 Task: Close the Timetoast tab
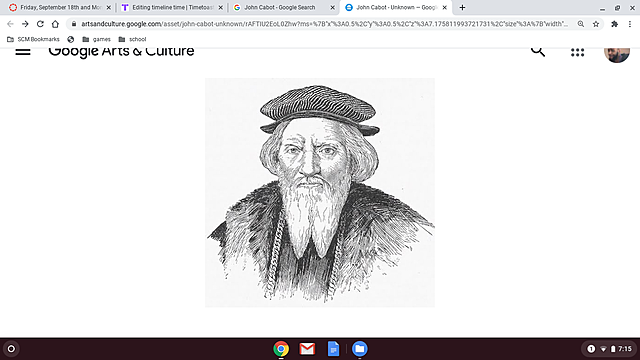point(220,7)
